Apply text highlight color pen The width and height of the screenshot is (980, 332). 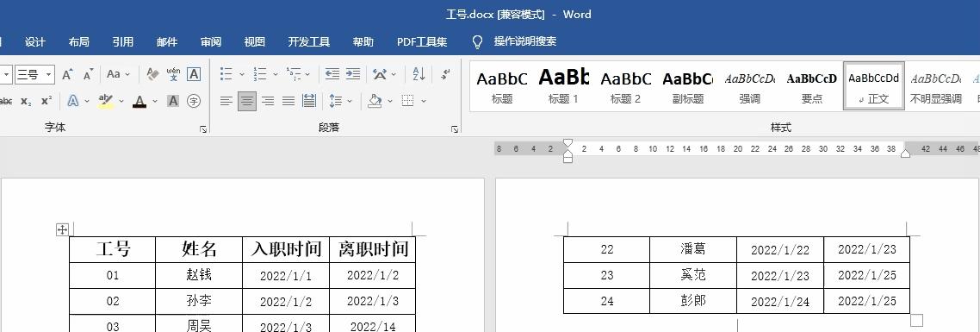(106, 101)
